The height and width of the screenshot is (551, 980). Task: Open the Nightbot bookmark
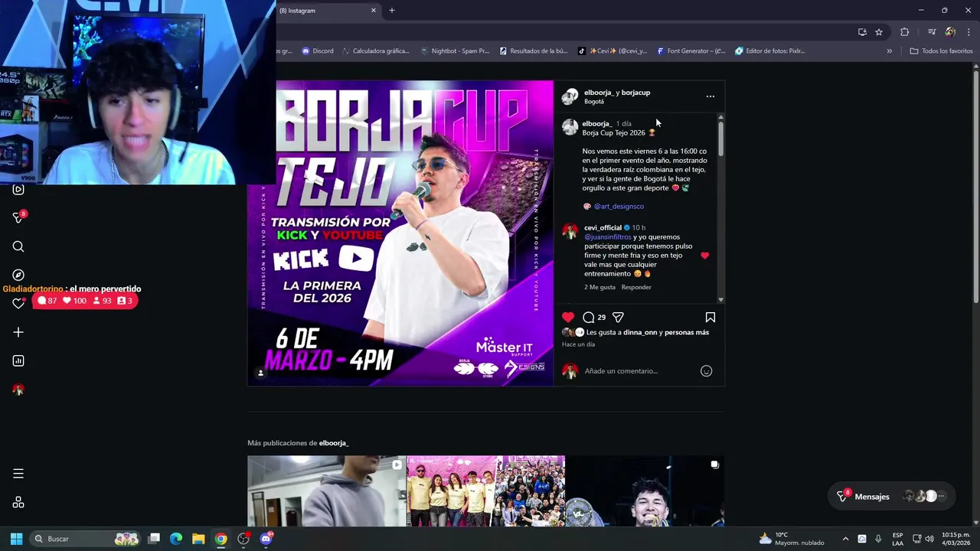pyautogui.click(x=455, y=51)
